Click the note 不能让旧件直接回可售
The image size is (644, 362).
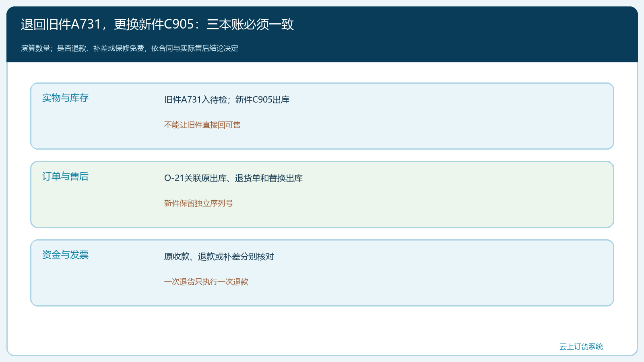point(202,125)
